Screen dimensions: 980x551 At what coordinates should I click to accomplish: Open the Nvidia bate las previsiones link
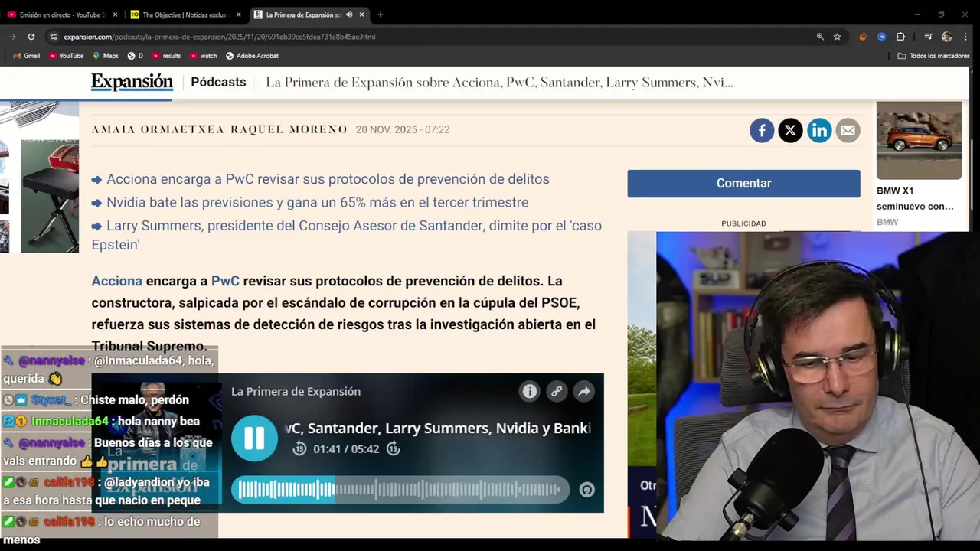pyautogui.click(x=317, y=203)
